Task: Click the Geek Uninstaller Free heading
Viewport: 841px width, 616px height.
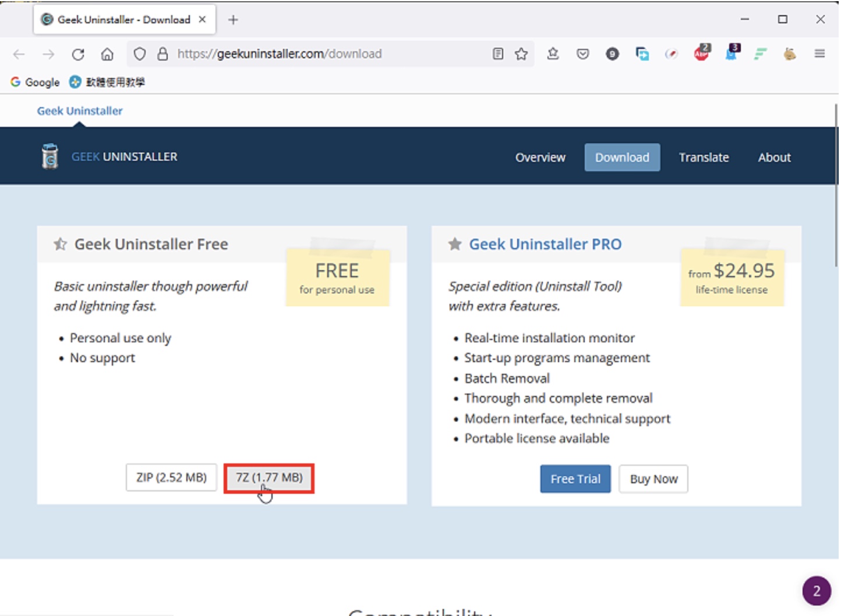Action: click(151, 244)
